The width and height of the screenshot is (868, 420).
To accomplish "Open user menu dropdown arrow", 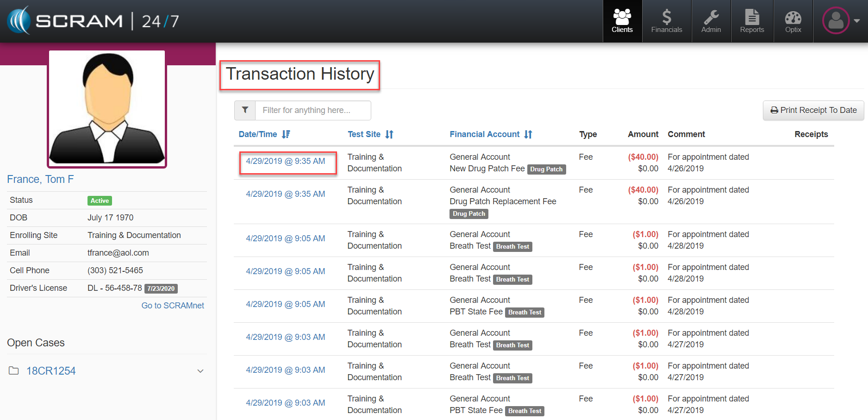I will [x=857, y=21].
